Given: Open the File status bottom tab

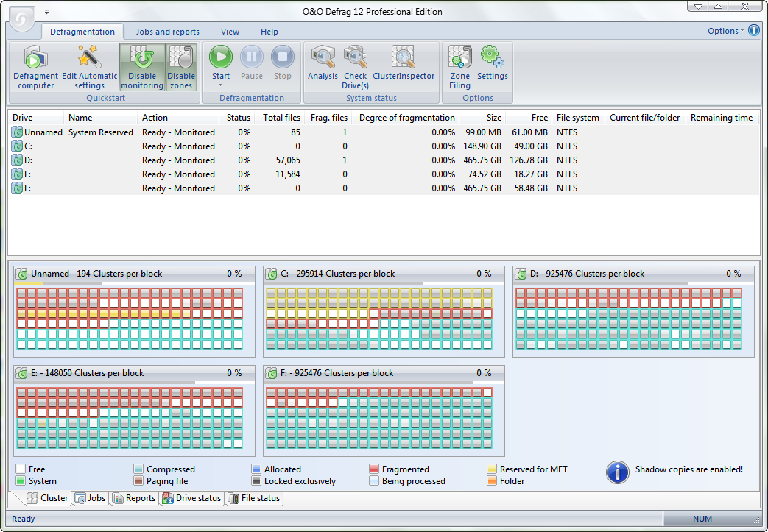Looking at the screenshot, I should tap(254, 498).
